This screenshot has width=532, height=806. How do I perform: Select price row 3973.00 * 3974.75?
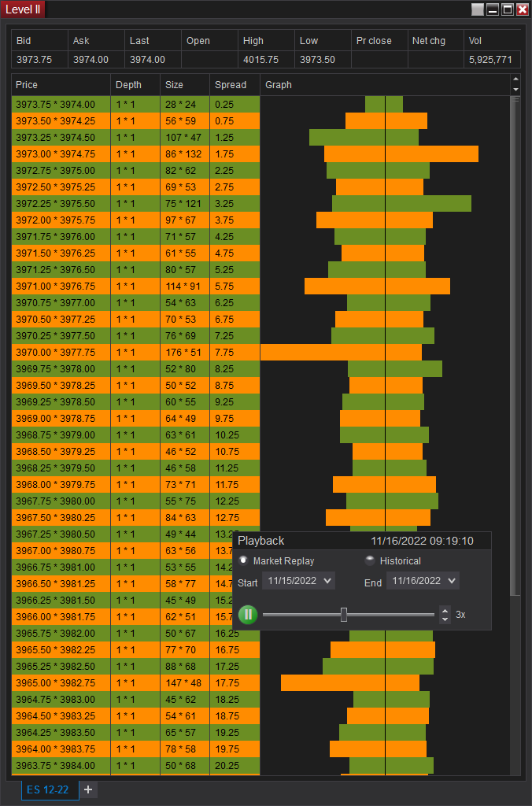coord(61,153)
